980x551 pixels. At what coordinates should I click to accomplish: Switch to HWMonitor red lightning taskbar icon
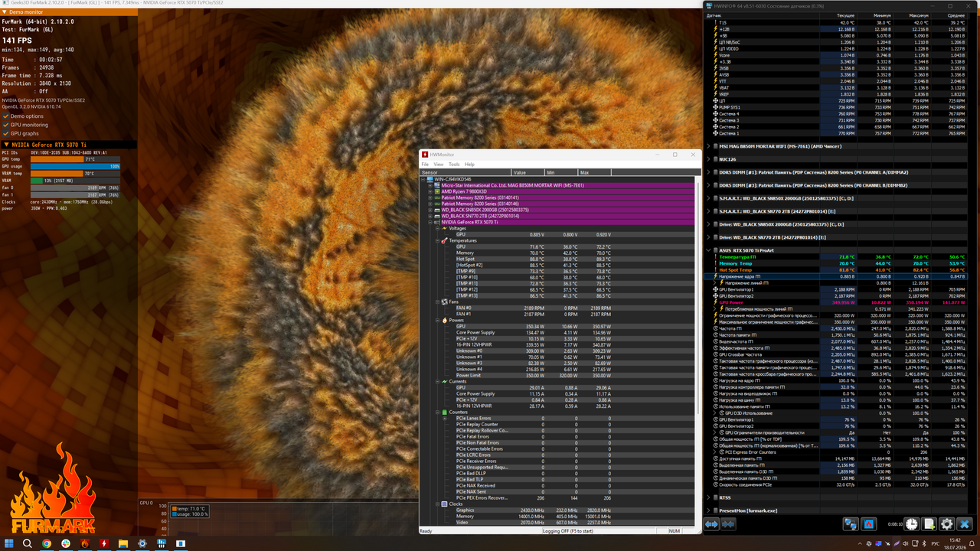coord(103,543)
